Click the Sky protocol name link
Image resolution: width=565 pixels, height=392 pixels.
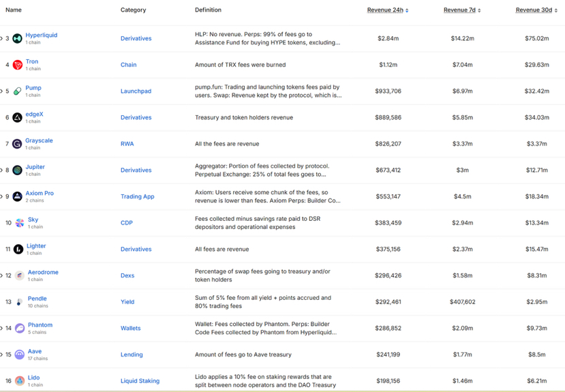tap(33, 220)
